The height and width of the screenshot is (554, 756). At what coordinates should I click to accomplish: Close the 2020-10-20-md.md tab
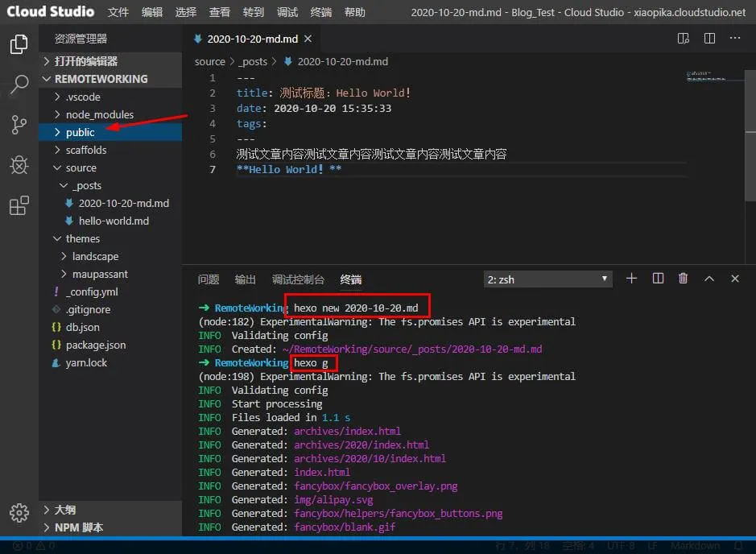pyautogui.click(x=308, y=39)
